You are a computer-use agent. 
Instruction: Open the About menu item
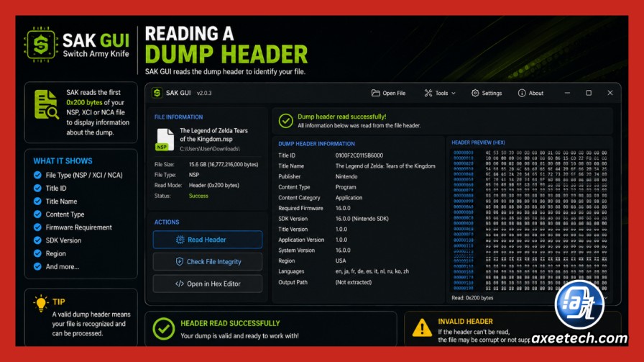pos(530,93)
